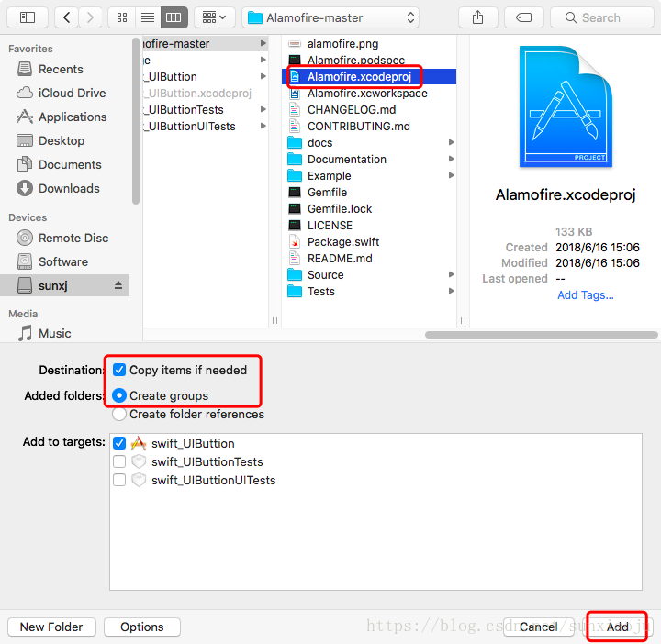661x644 pixels.
Task: Select alamofire.png file
Action: click(369, 44)
